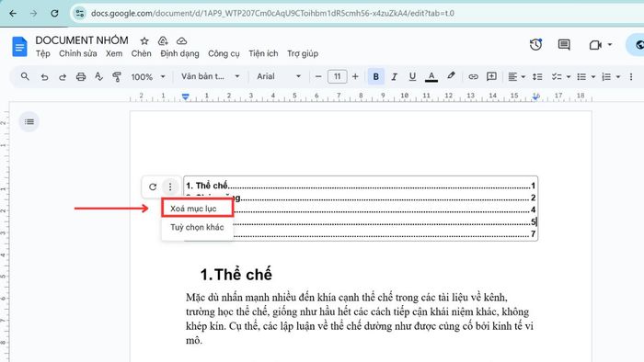Open site information icon in the address bar

click(x=80, y=13)
